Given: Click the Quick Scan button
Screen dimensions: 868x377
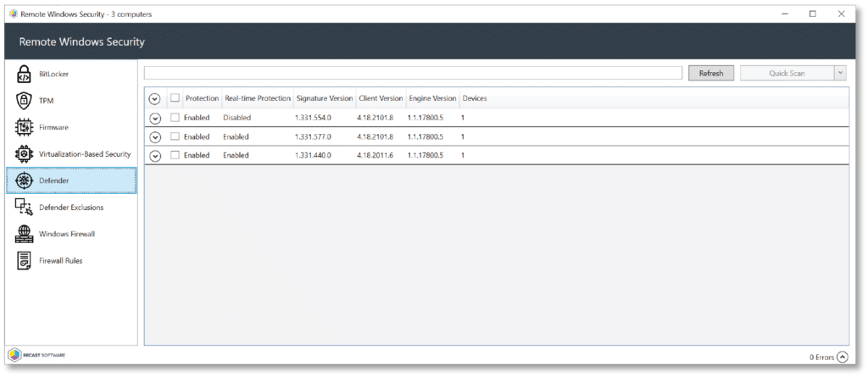Looking at the screenshot, I should [x=787, y=73].
